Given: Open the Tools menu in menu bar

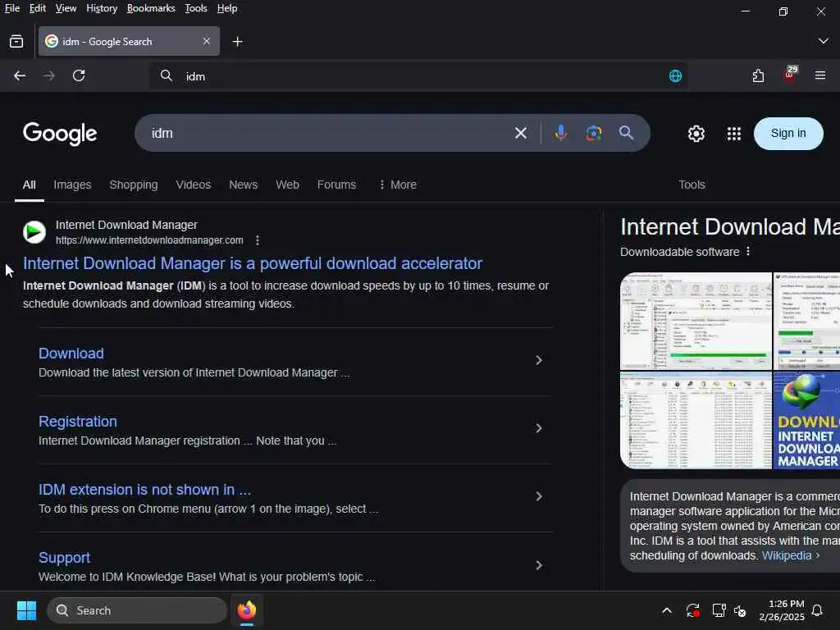Looking at the screenshot, I should [x=196, y=8].
